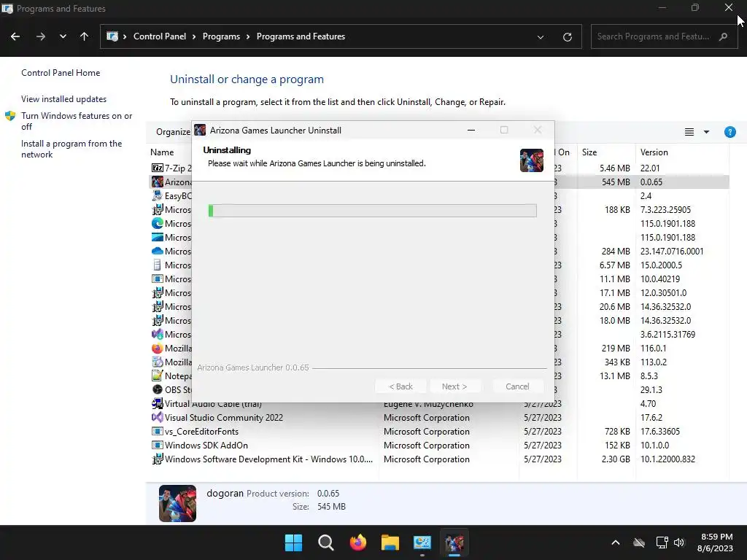The height and width of the screenshot is (560, 747).
Task: Click the Arizona launcher logo in dialog header
Action: click(x=531, y=160)
